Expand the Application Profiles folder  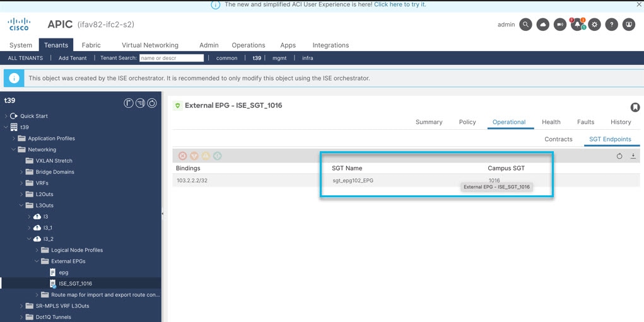click(13, 138)
